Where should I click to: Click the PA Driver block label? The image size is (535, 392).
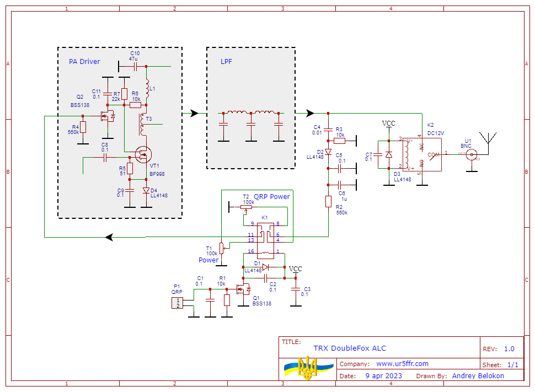[84, 62]
